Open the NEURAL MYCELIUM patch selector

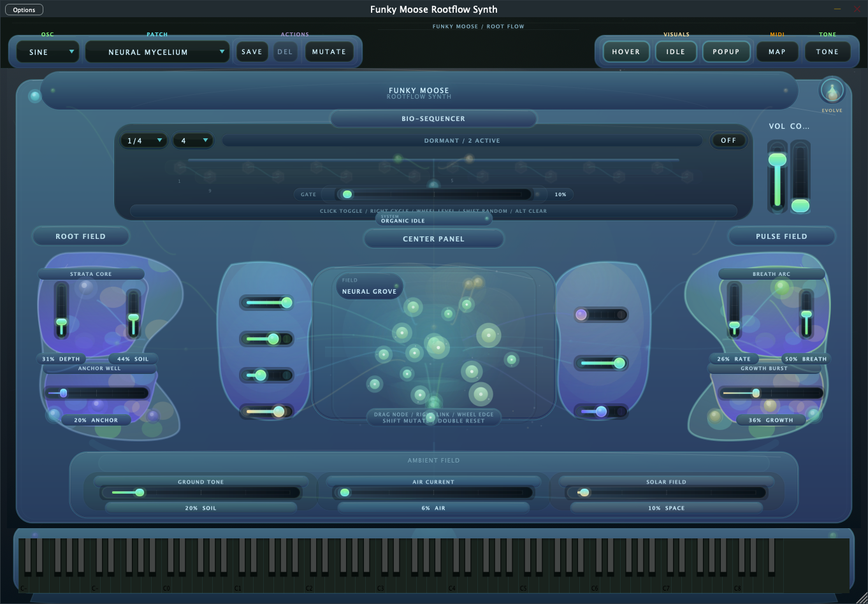[157, 52]
